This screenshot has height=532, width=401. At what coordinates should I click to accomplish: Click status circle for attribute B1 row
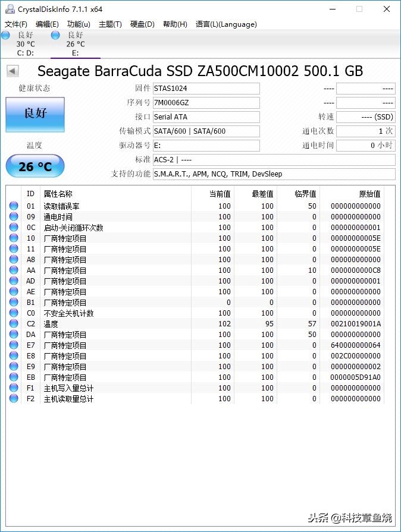[x=14, y=302]
